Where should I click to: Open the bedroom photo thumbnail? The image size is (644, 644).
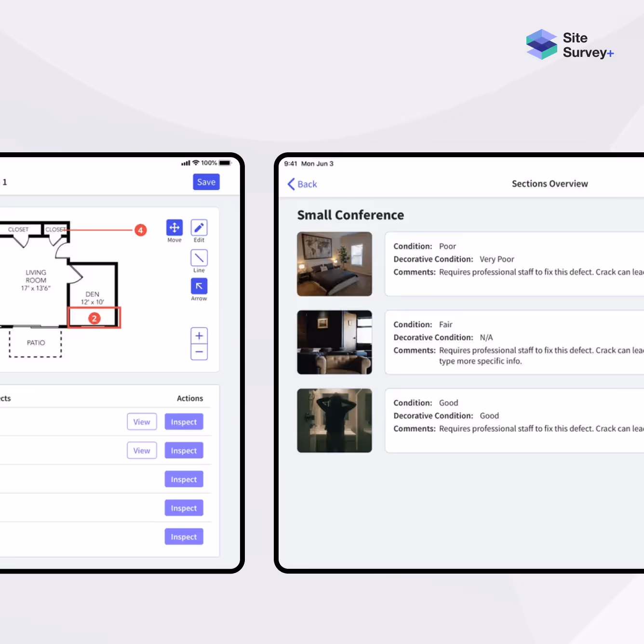tap(335, 264)
